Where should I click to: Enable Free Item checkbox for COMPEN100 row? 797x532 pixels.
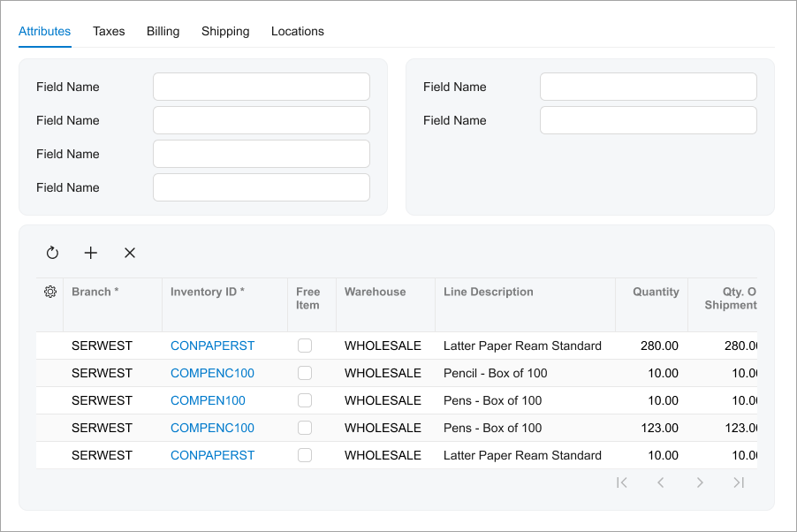pyautogui.click(x=305, y=400)
